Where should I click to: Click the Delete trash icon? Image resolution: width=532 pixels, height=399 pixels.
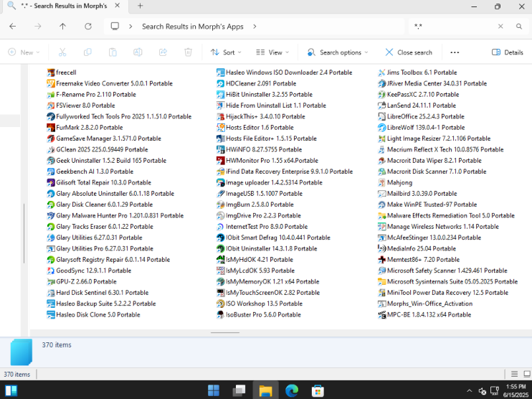[x=188, y=52]
